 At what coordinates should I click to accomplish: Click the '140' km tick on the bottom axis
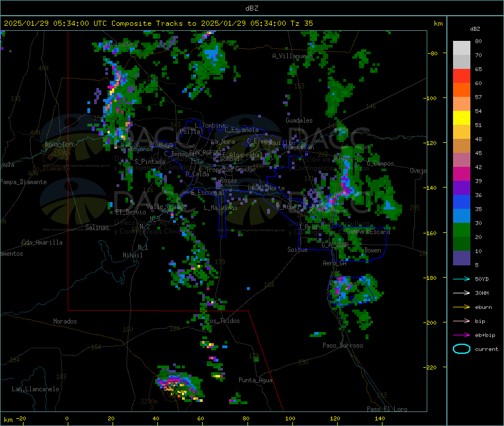tap(380, 418)
